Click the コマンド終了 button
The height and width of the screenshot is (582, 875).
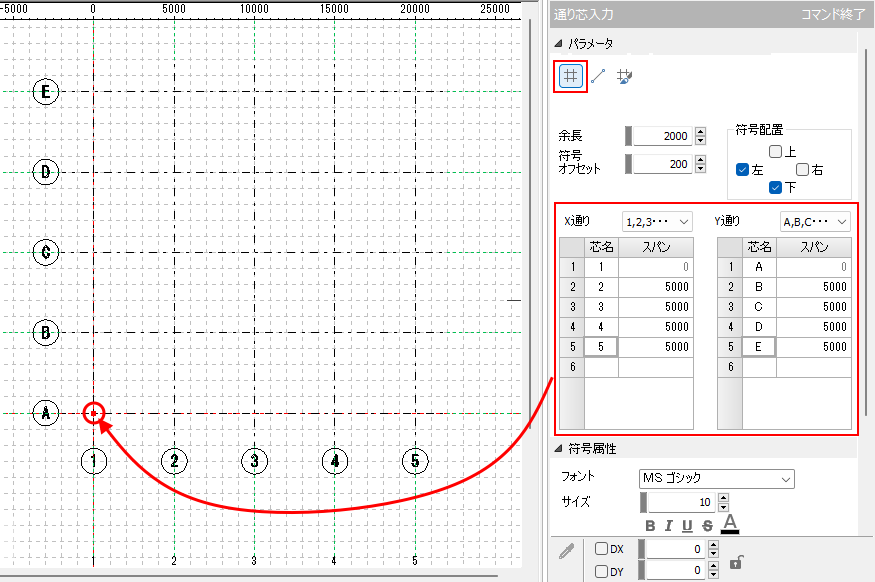pos(834,15)
